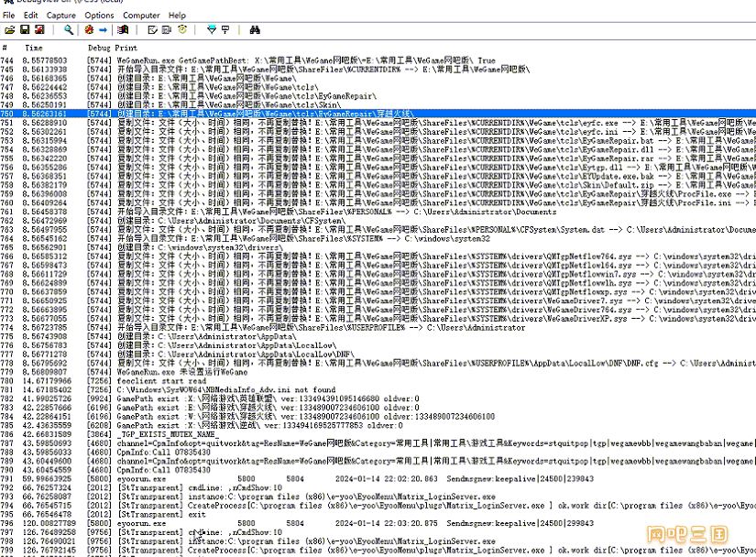Viewport: 756px width, 557px height.
Task: Toggle capture with the magnifying glass icon
Action: coord(69,30)
